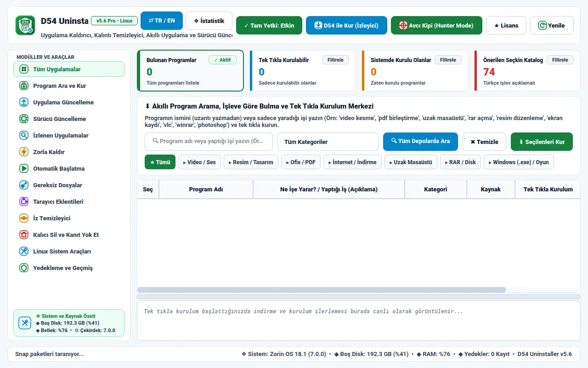Screen dimensions: 588x368
Task: Click Filtrele on Tek Tıkla Kurulabilir card
Action: (x=336, y=60)
